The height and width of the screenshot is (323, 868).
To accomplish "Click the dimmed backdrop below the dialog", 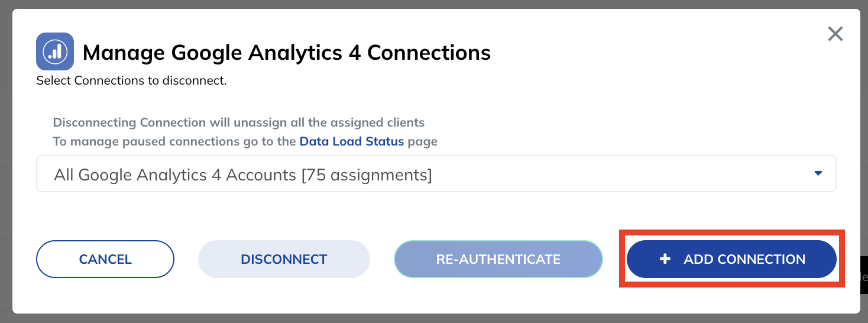I will [x=434, y=318].
